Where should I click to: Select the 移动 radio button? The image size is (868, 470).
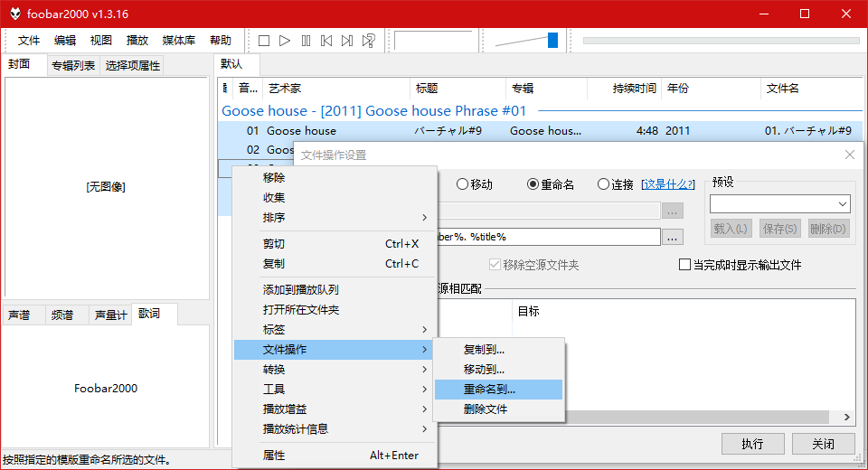pyautogui.click(x=462, y=184)
